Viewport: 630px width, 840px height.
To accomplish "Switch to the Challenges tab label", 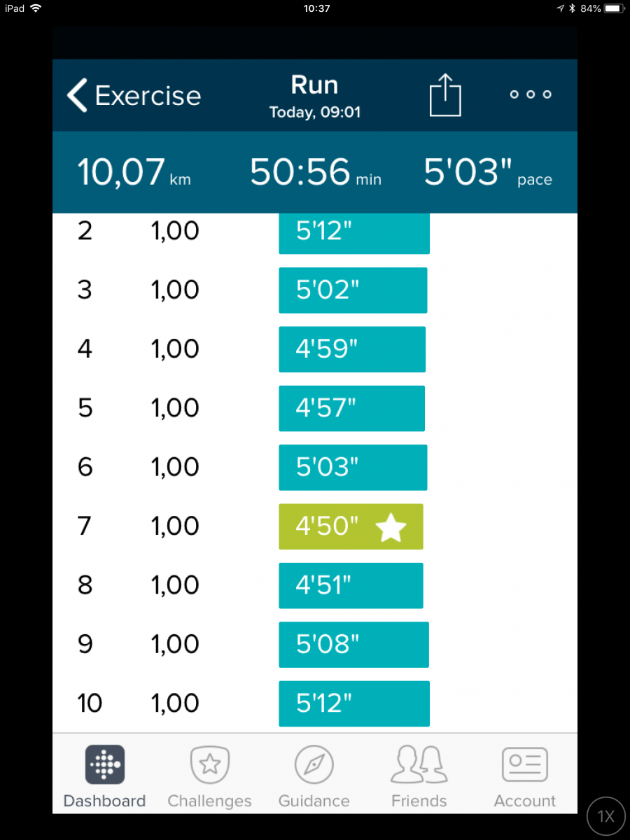I will (210, 801).
